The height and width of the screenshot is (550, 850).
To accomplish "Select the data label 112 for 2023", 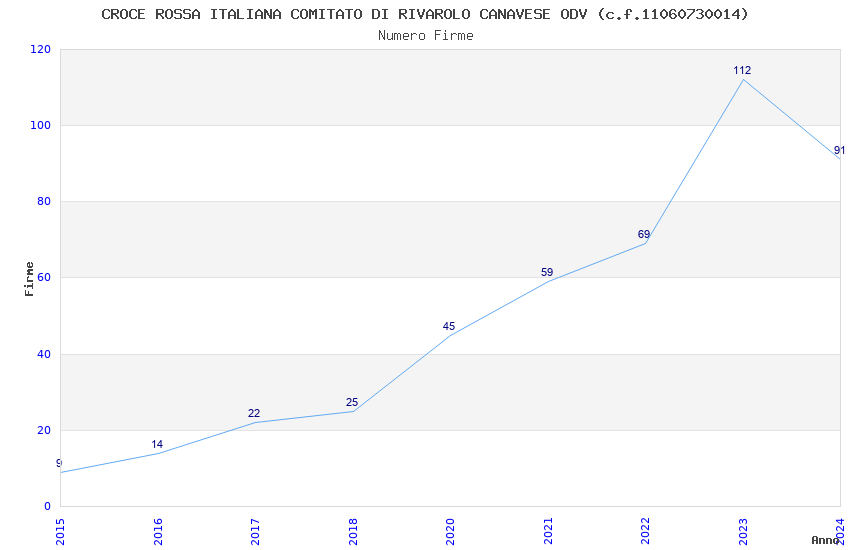I will 742,70.
